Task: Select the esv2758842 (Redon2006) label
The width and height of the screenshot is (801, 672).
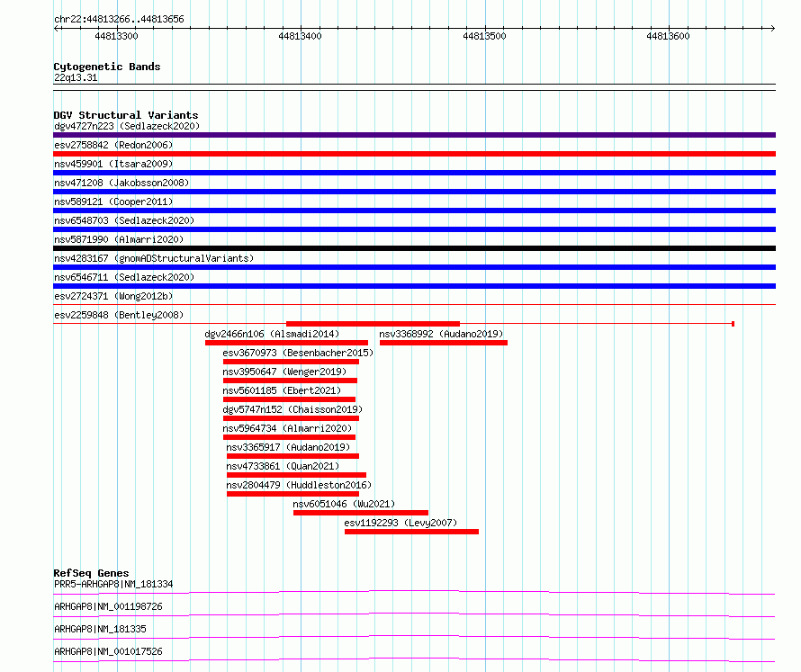Action: tap(113, 145)
